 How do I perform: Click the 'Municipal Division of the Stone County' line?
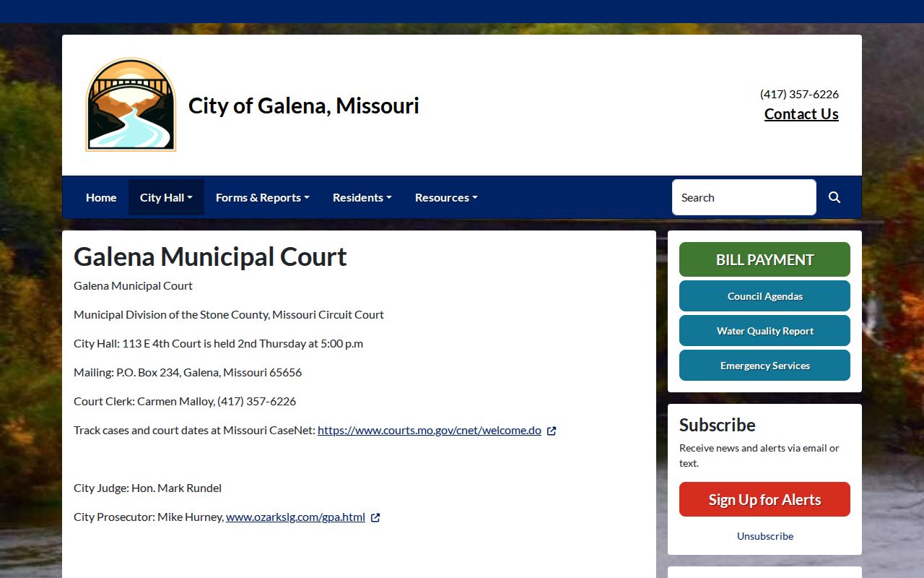coord(229,314)
